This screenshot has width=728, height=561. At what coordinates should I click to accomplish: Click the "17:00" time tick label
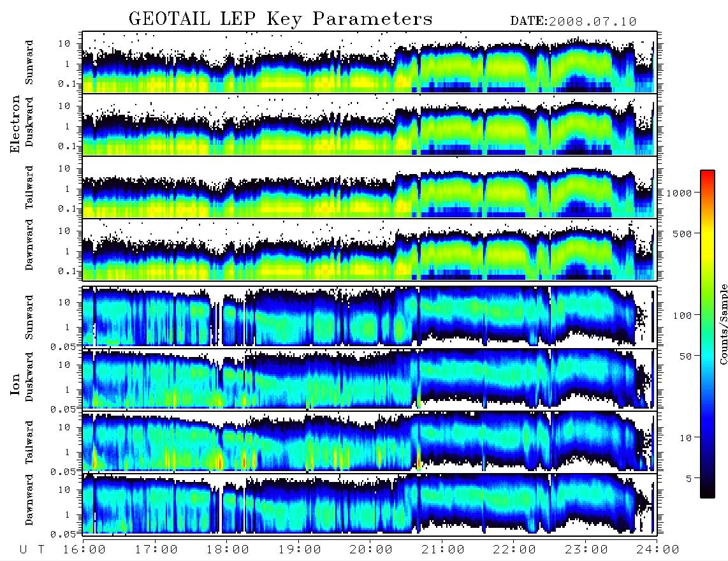(x=156, y=550)
